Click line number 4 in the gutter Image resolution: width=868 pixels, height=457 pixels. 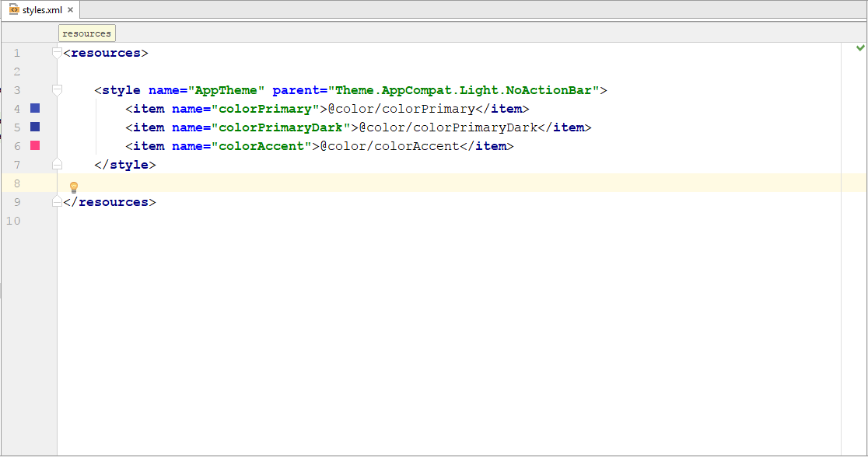click(x=16, y=108)
